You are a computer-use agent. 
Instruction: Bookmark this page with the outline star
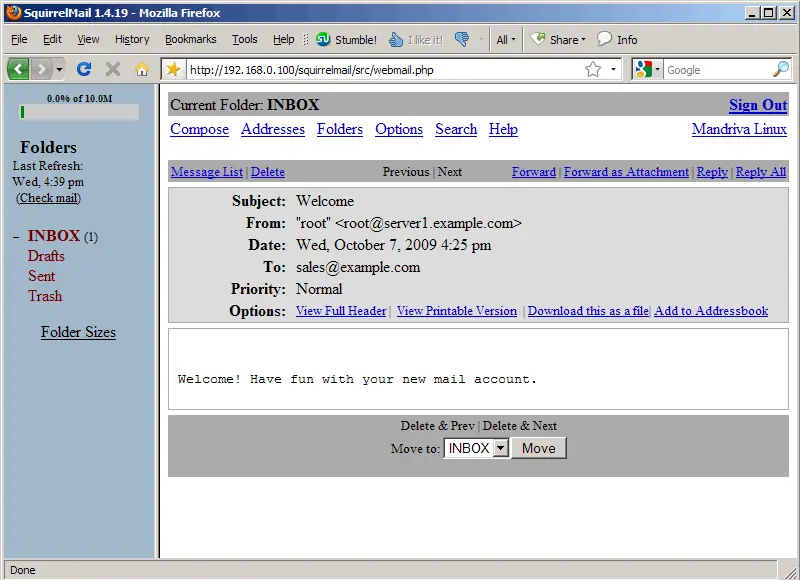593,69
